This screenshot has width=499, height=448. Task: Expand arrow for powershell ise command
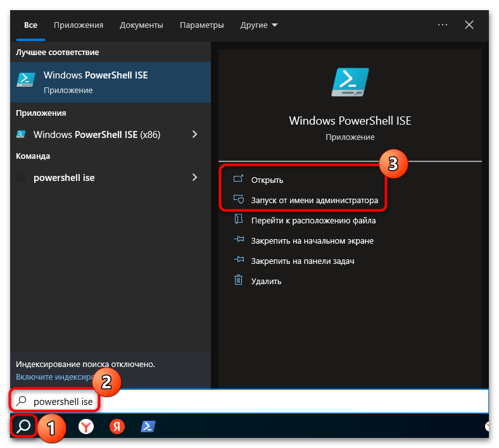[x=195, y=177]
